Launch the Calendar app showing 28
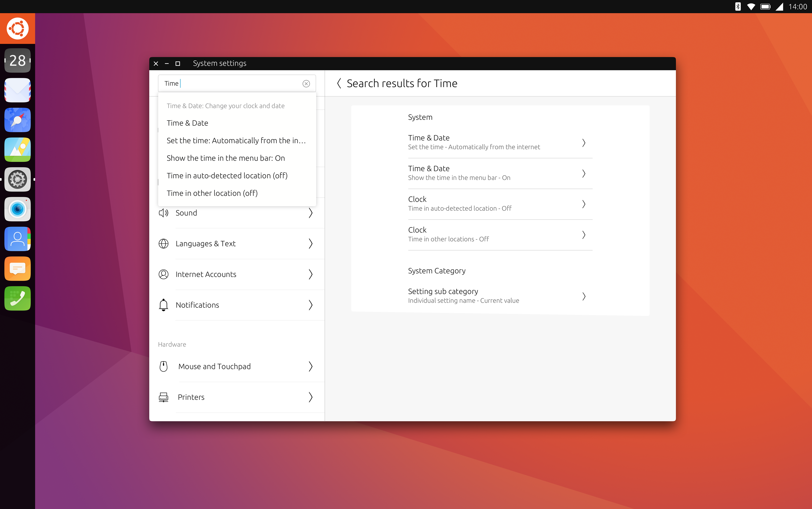812x509 pixels. tap(18, 61)
